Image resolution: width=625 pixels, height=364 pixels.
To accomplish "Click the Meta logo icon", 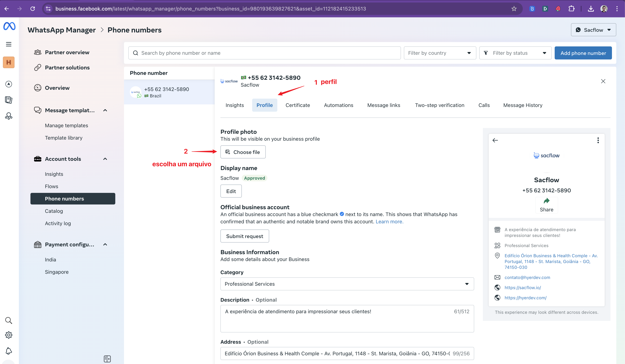I will point(9,26).
